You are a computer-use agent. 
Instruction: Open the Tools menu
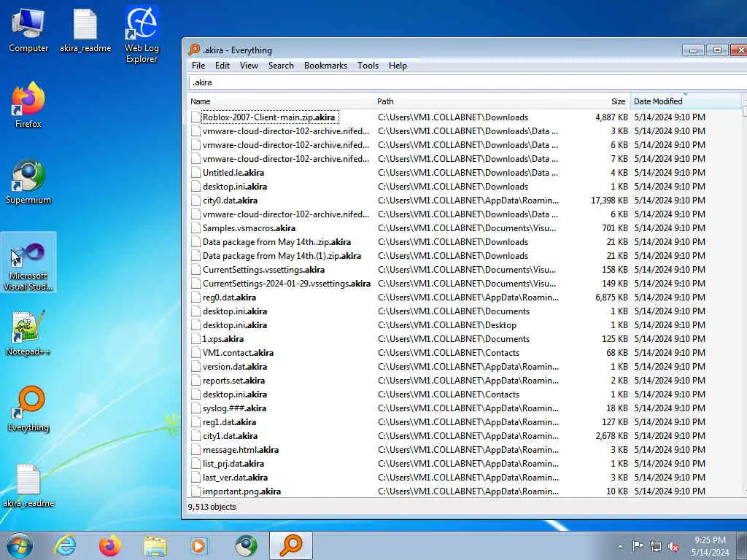click(368, 66)
